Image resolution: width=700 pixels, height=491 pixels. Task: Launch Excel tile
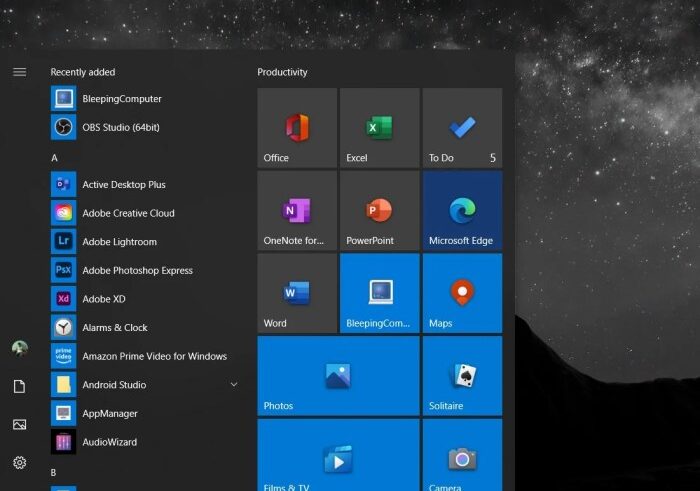379,128
